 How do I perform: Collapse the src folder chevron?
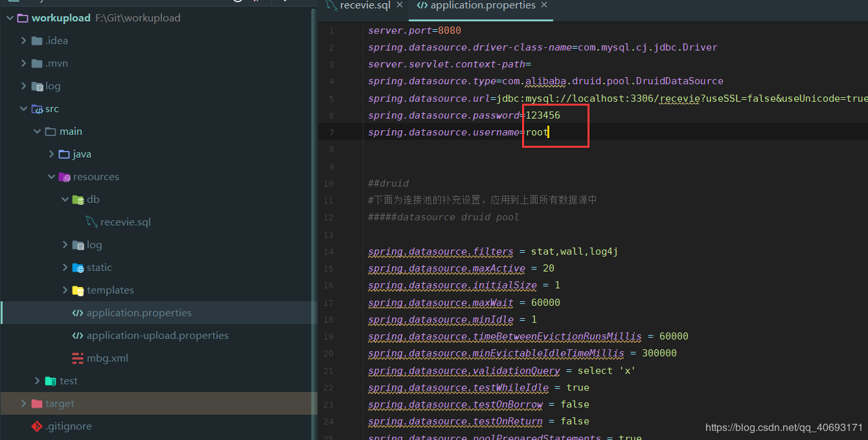click(23, 109)
